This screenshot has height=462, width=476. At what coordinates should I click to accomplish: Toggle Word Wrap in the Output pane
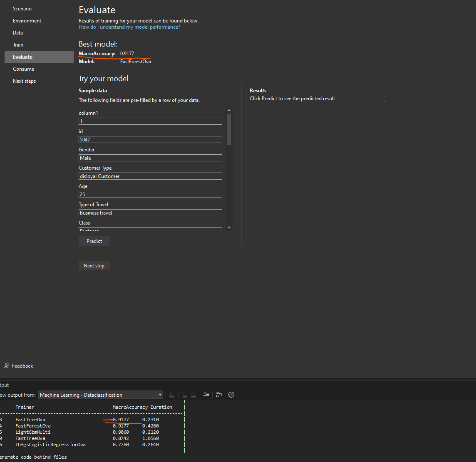pos(218,395)
